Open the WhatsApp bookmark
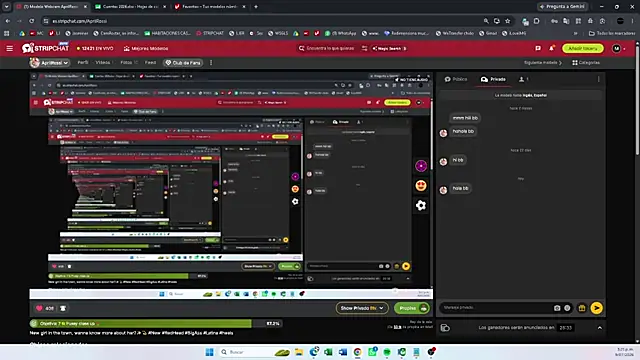 point(340,33)
